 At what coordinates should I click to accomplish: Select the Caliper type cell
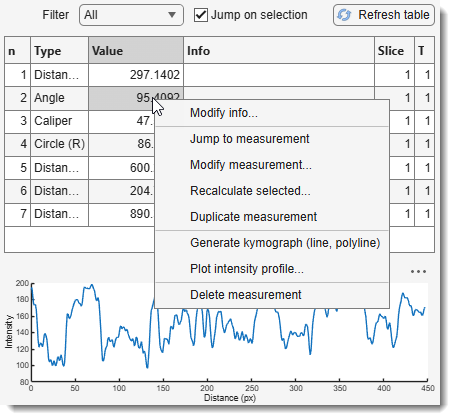[x=60, y=121]
